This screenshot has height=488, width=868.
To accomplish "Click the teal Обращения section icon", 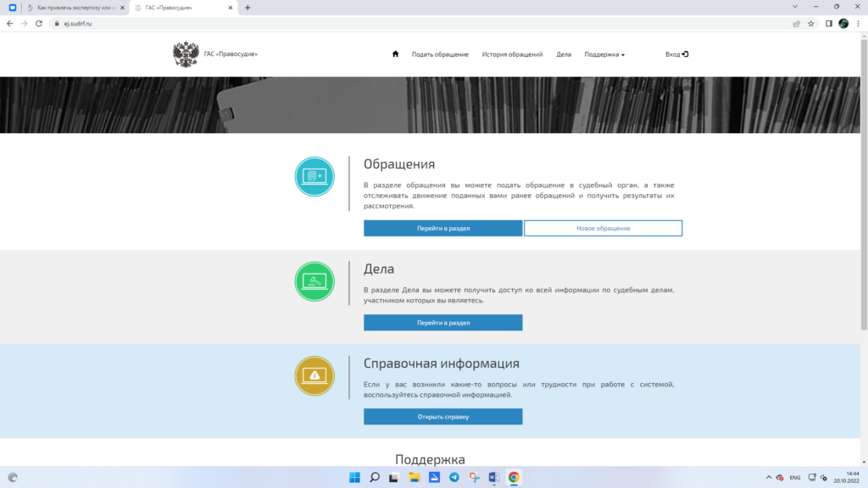I will pos(314,177).
